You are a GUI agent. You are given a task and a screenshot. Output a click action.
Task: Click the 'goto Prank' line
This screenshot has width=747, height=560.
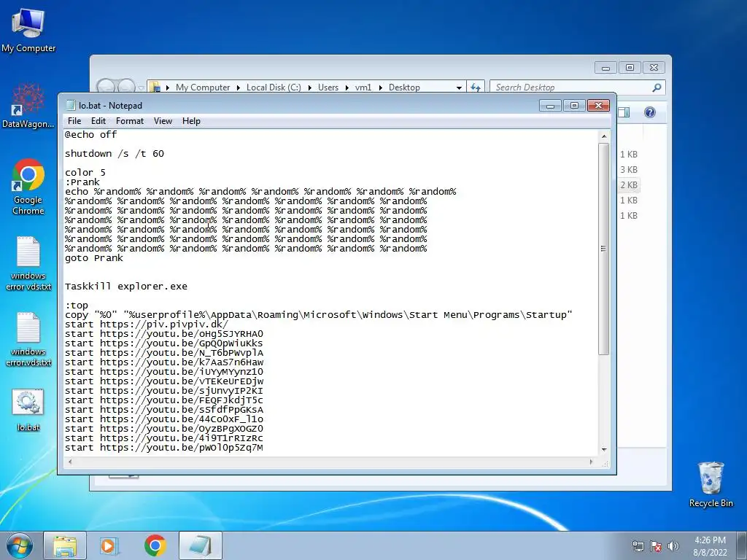tap(94, 258)
